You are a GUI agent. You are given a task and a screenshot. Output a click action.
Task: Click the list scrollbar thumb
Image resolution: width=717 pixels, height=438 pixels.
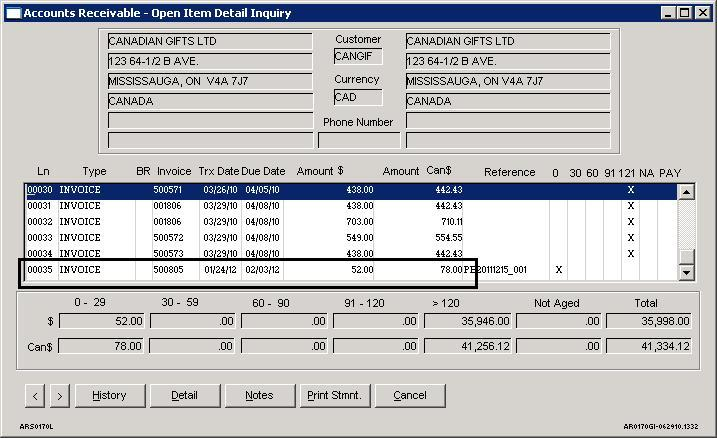[686, 256]
